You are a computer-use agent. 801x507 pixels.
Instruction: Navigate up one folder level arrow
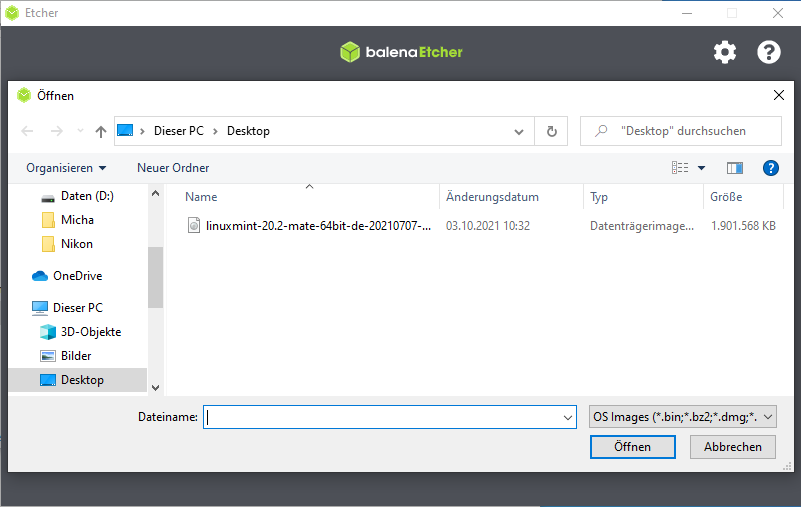[100, 131]
